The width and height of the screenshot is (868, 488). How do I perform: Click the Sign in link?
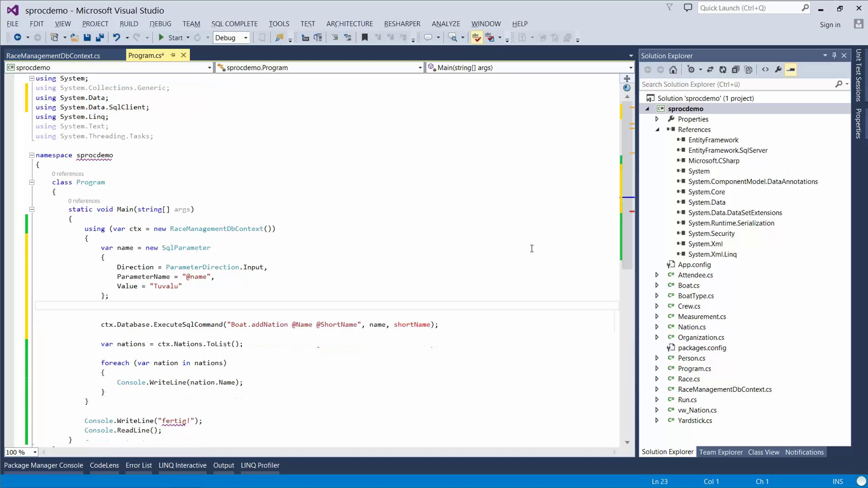click(x=830, y=25)
